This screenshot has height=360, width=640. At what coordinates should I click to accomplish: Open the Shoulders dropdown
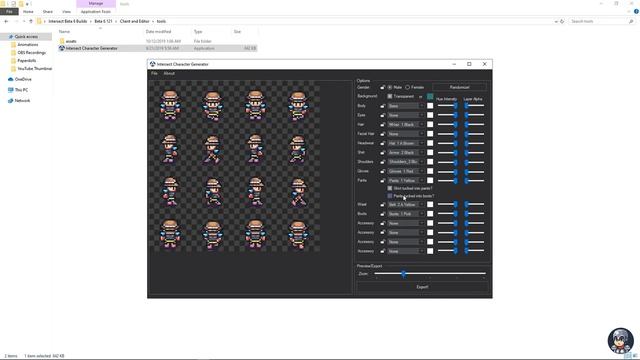[x=406, y=162]
